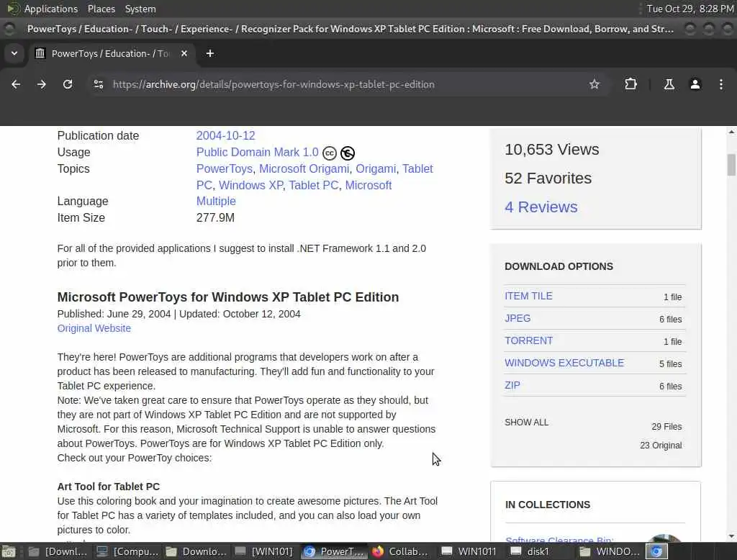The height and width of the screenshot is (560, 737).
Task: Open the JPEG download option
Action: tap(517, 318)
